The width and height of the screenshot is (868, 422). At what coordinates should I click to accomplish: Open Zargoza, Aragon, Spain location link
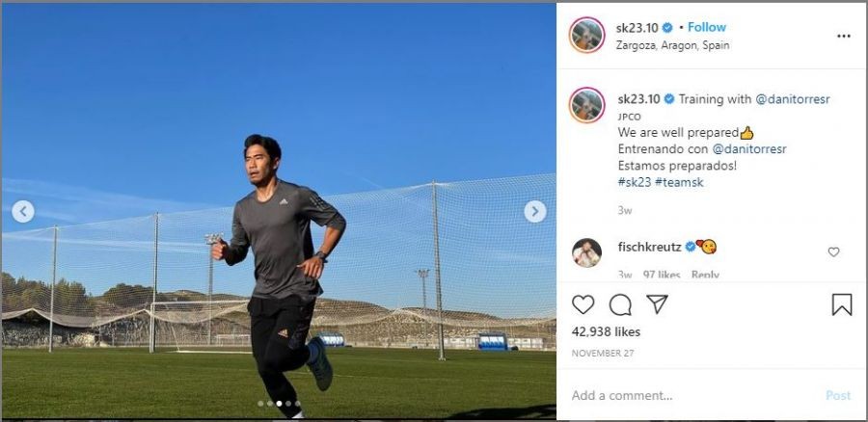[672, 46]
